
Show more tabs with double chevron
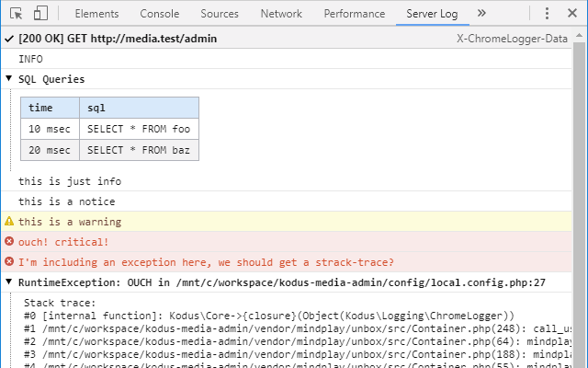click(x=481, y=14)
